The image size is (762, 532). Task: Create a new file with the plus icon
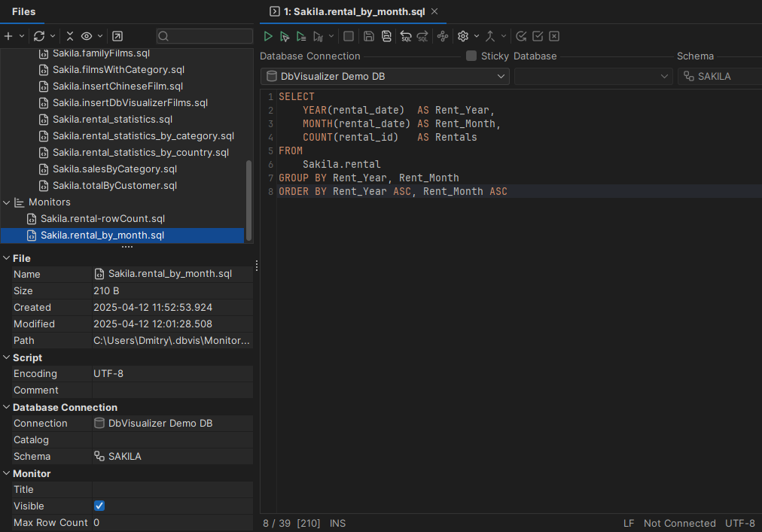8,35
